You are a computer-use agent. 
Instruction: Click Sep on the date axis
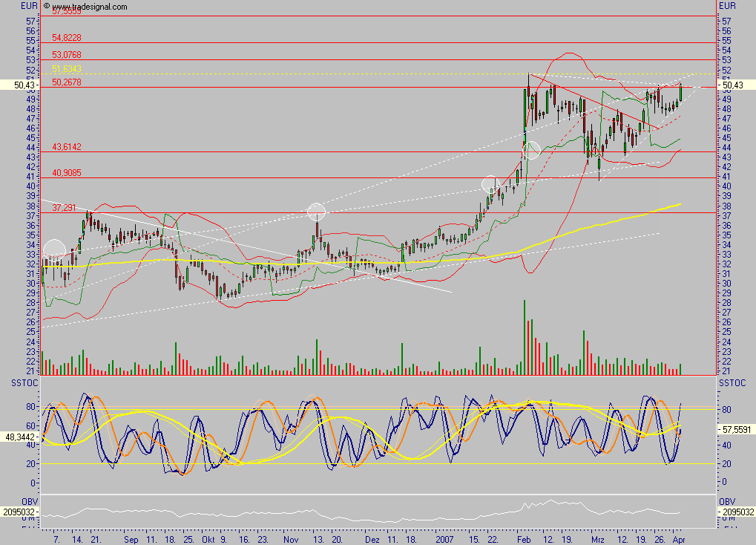(x=131, y=539)
